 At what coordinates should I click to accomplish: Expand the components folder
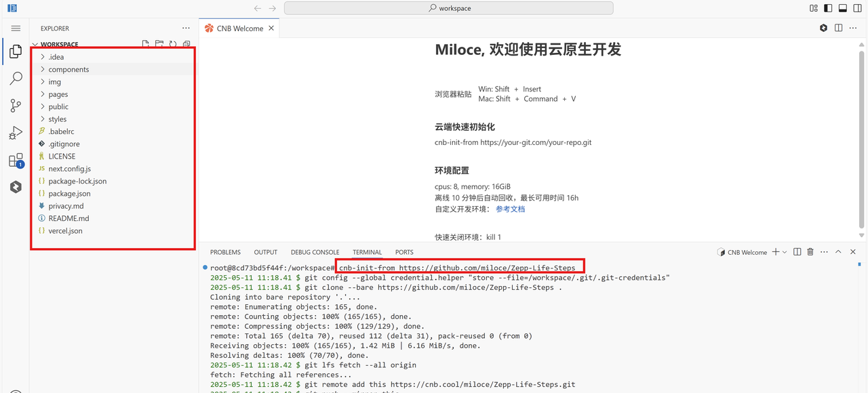[x=113, y=69]
